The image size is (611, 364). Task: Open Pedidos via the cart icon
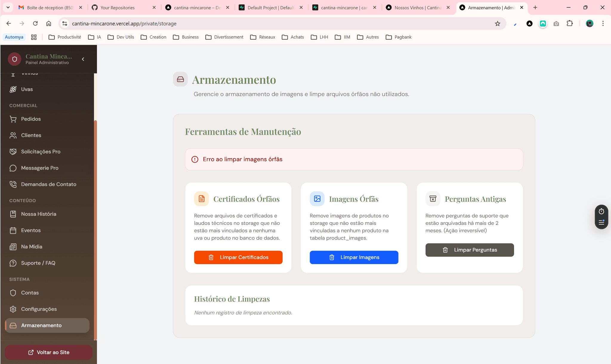click(x=13, y=119)
